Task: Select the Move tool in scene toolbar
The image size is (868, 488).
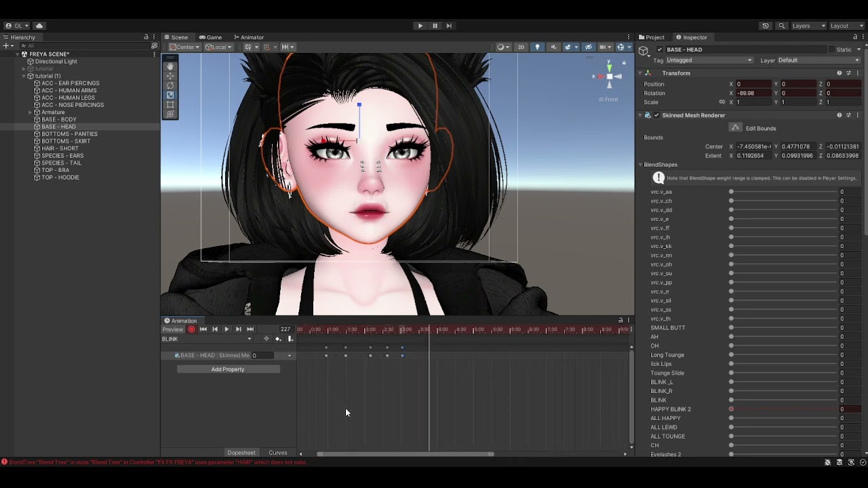Action: (x=170, y=76)
